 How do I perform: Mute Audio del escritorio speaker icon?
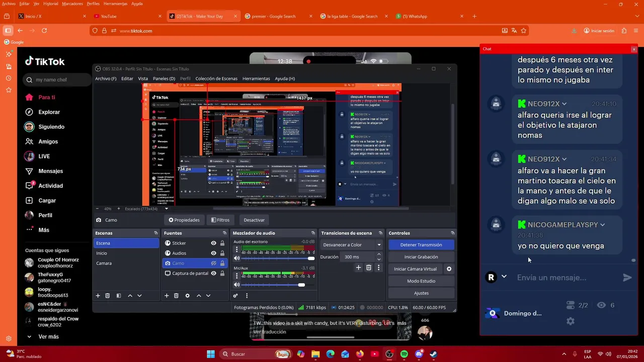click(237, 258)
